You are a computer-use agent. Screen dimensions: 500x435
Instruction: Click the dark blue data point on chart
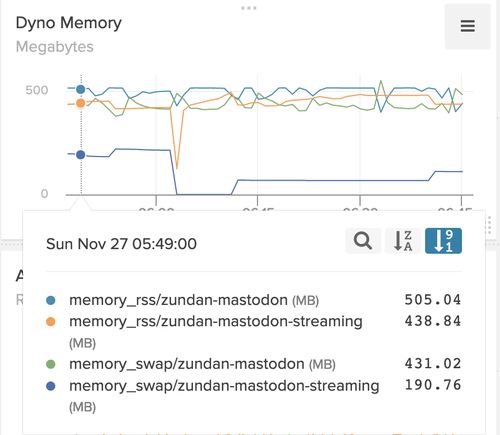pos(81,155)
